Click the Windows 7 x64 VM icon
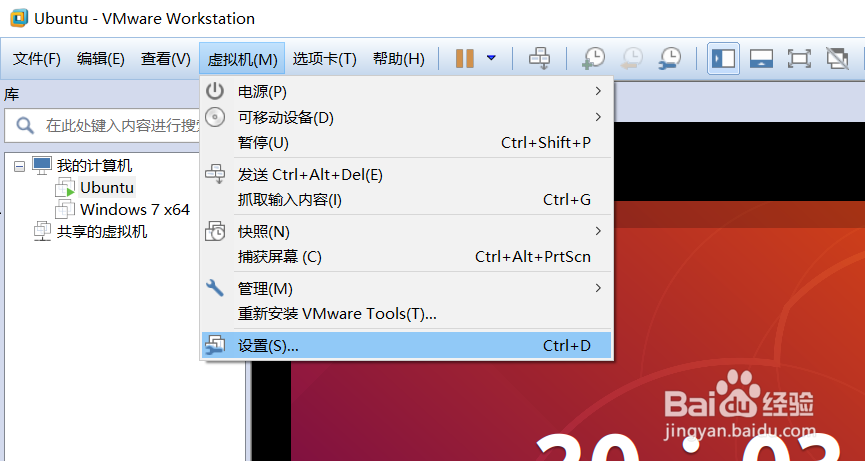Viewport: 865px width, 461px height. click(x=65, y=210)
